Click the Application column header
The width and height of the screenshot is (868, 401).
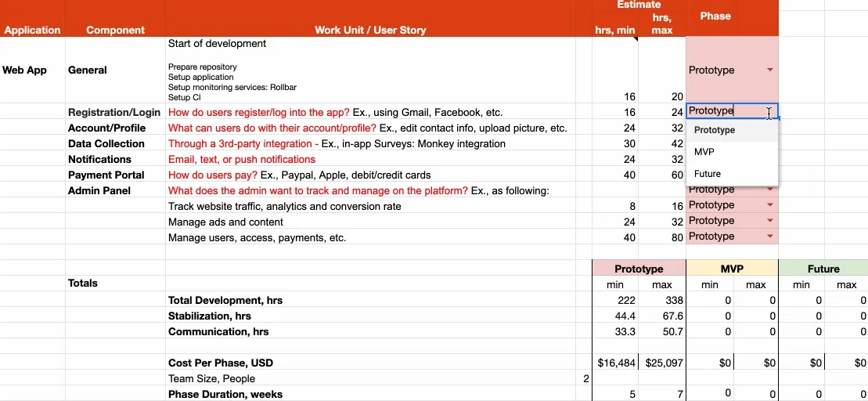(x=32, y=30)
